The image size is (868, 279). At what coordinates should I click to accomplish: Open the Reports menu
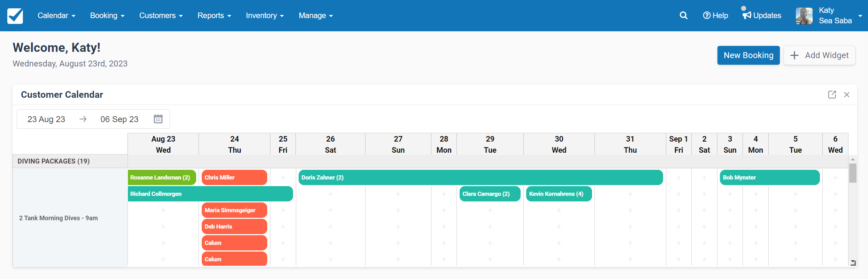[x=214, y=16]
